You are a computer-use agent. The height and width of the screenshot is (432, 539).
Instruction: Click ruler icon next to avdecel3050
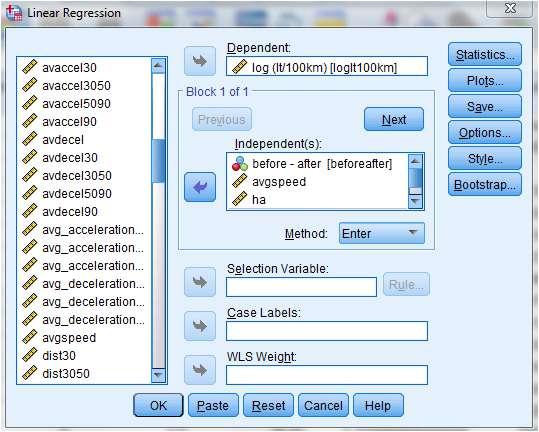coord(30,175)
